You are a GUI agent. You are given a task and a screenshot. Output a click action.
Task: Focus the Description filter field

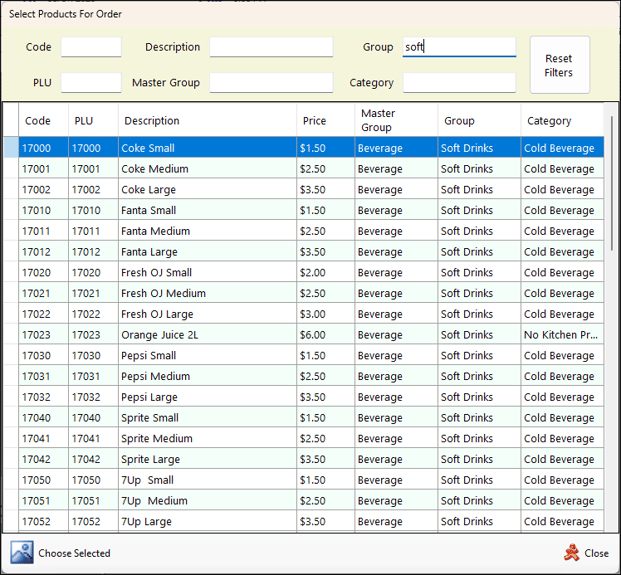[271, 47]
